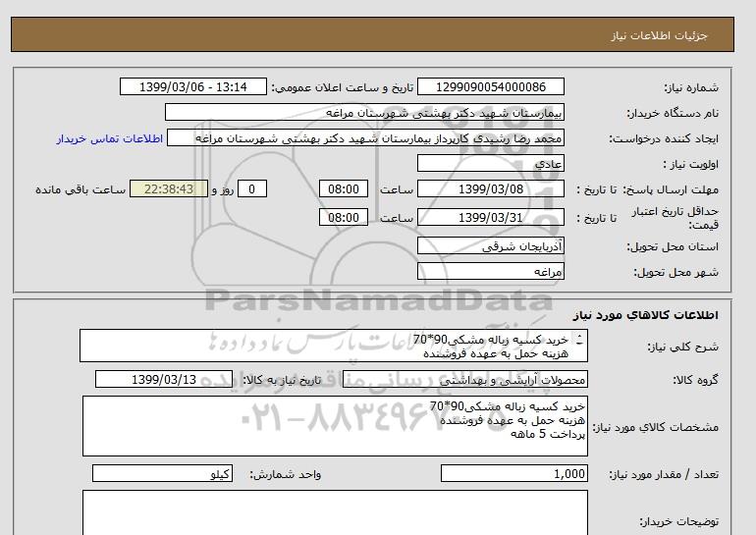Viewport: 756px width, 535px height.
Task: Click quantity field showing 1,000
Action: (513, 474)
